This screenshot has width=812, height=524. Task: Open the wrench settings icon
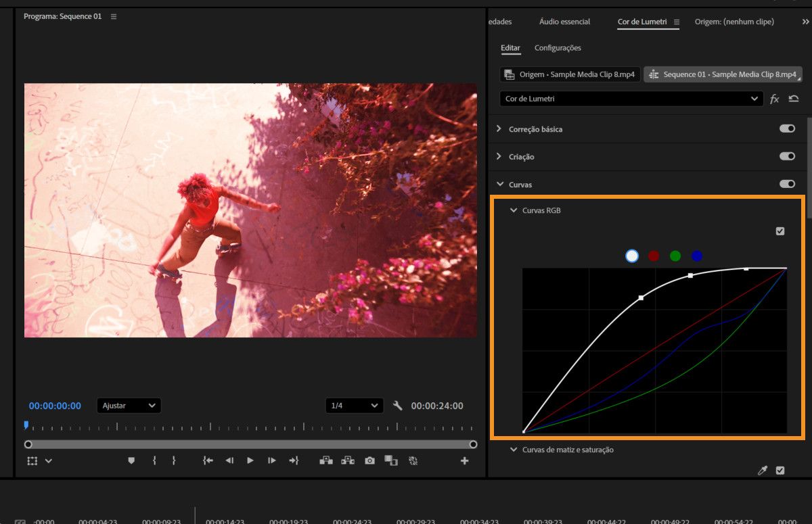point(398,406)
